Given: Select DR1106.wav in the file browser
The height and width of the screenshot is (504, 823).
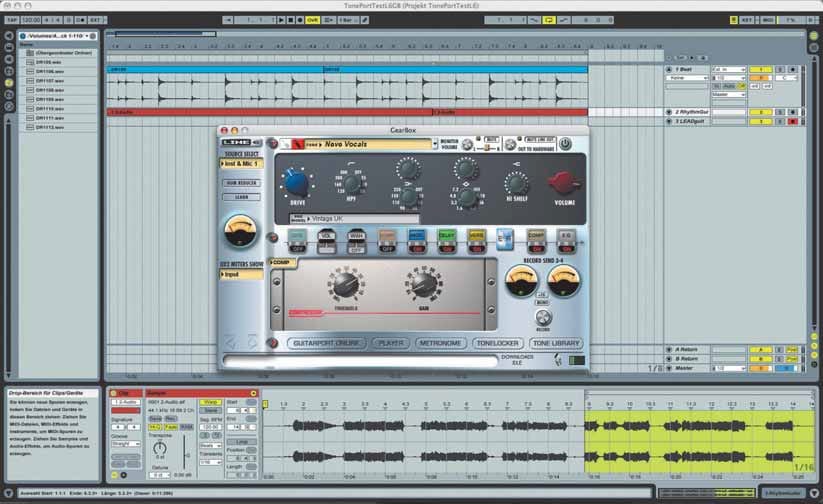Looking at the screenshot, I should (50, 71).
